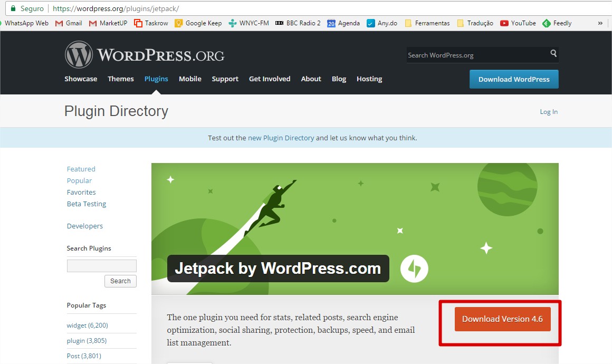
Task: Open the Mobile menu item
Action: (190, 79)
